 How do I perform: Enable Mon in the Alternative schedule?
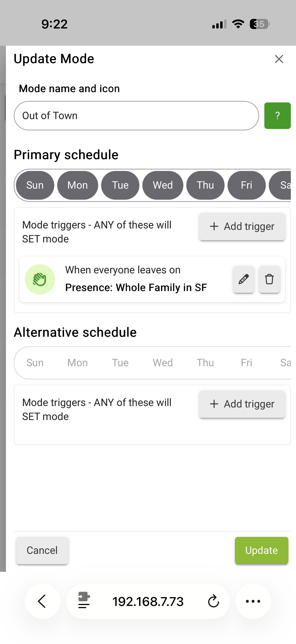click(77, 363)
